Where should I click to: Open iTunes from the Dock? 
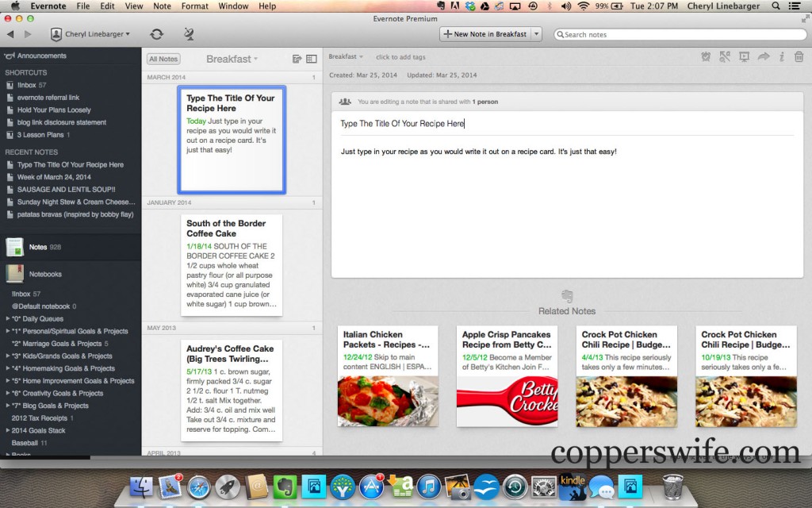coord(428,487)
